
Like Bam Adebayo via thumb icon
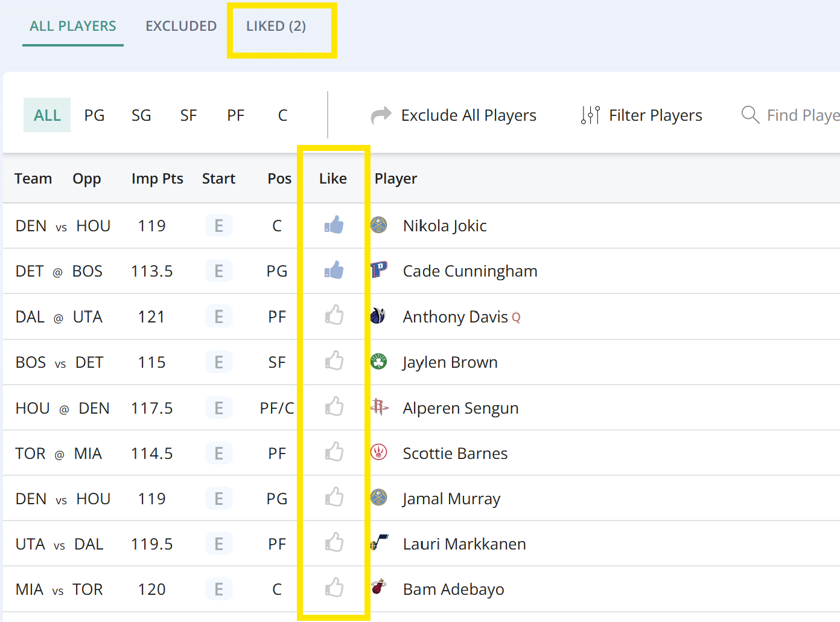pyautogui.click(x=334, y=588)
